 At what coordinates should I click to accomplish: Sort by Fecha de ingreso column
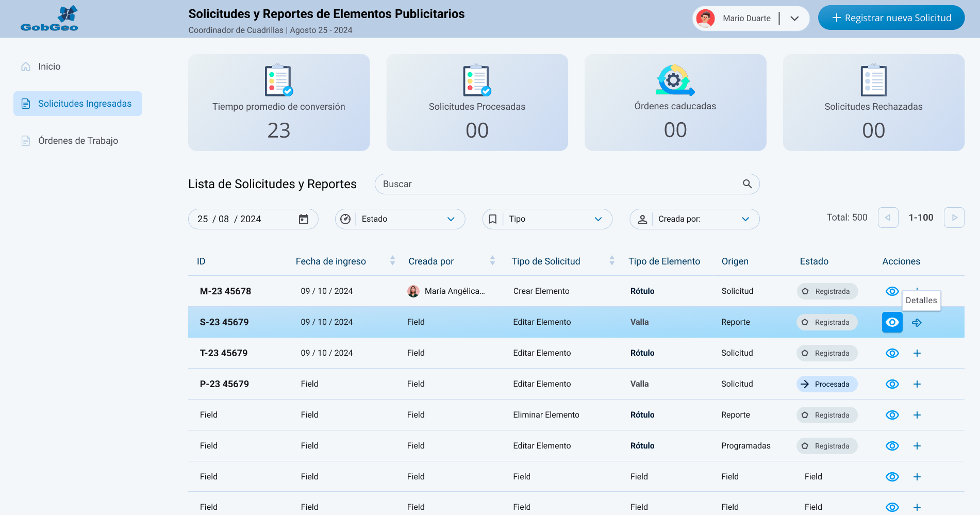(x=392, y=261)
